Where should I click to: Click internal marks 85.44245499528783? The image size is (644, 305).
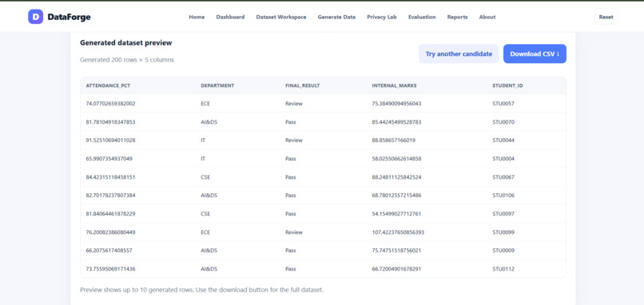(396, 122)
